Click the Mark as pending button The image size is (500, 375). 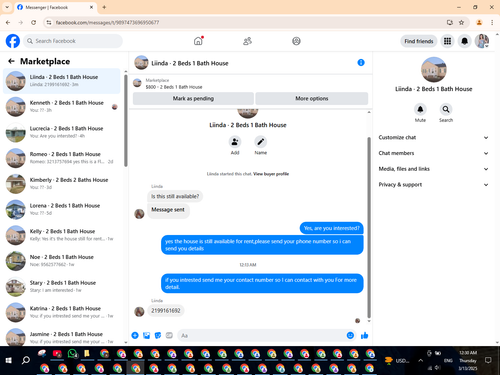(x=193, y=98)
